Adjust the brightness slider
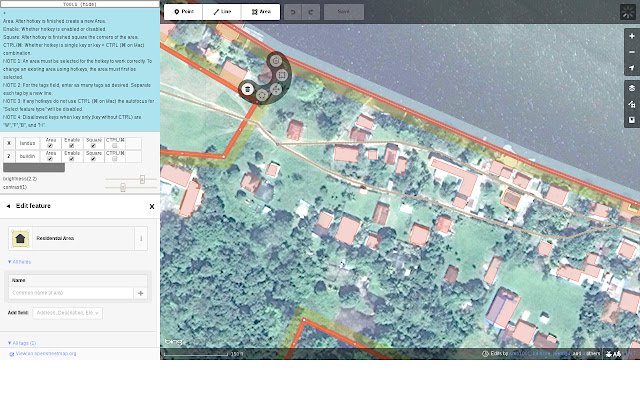 141,179
